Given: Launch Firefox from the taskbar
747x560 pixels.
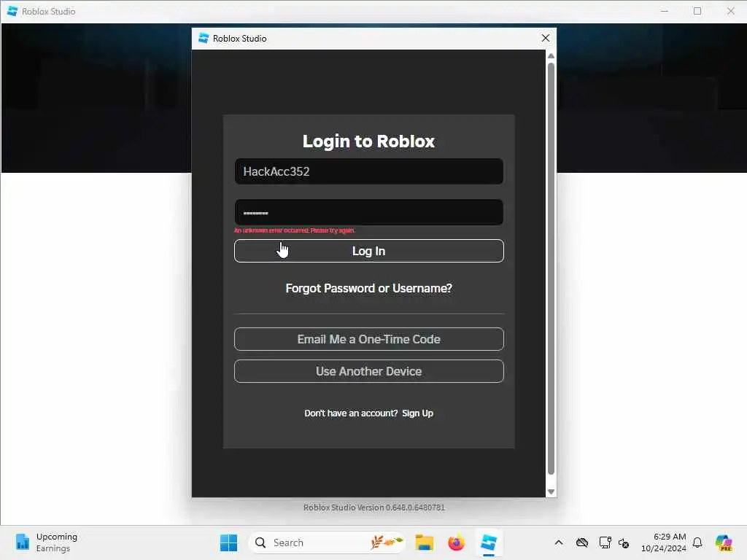Looking at the screenshot, I should tap(457, 542).
